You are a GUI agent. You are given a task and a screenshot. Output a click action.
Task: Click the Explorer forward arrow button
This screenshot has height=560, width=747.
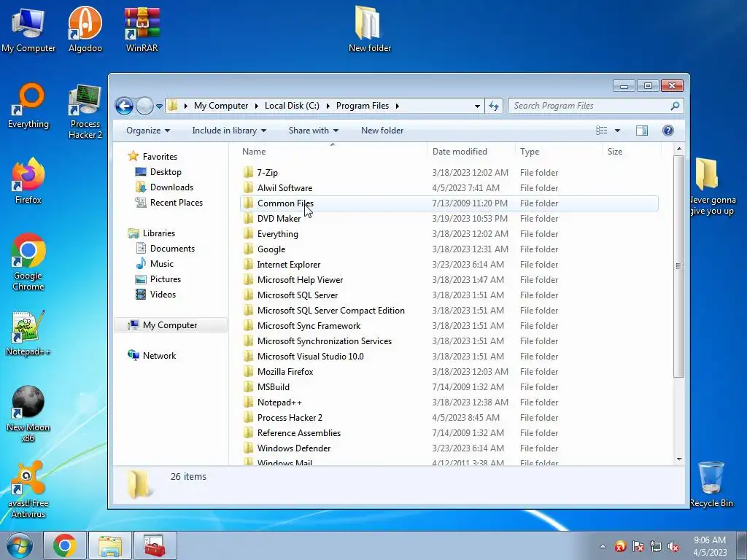(144, 106)
